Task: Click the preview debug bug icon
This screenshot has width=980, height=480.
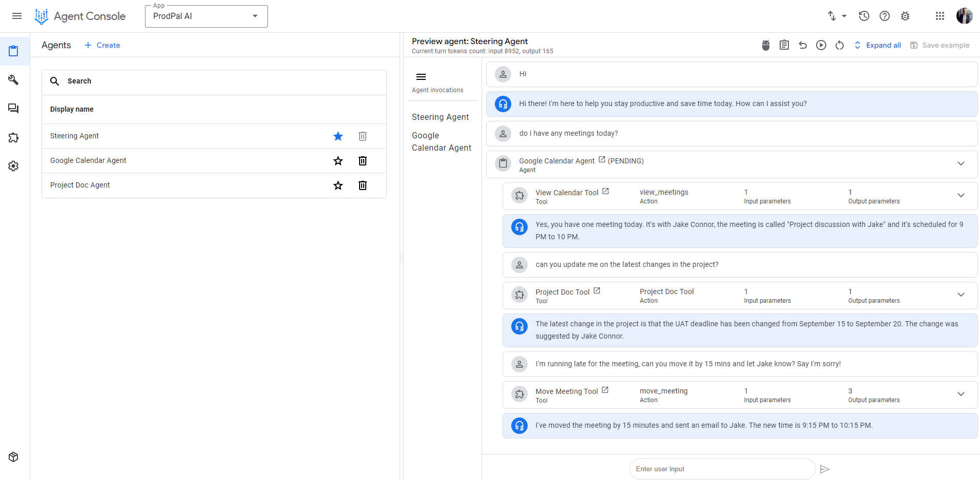Action: pos(766,45)
